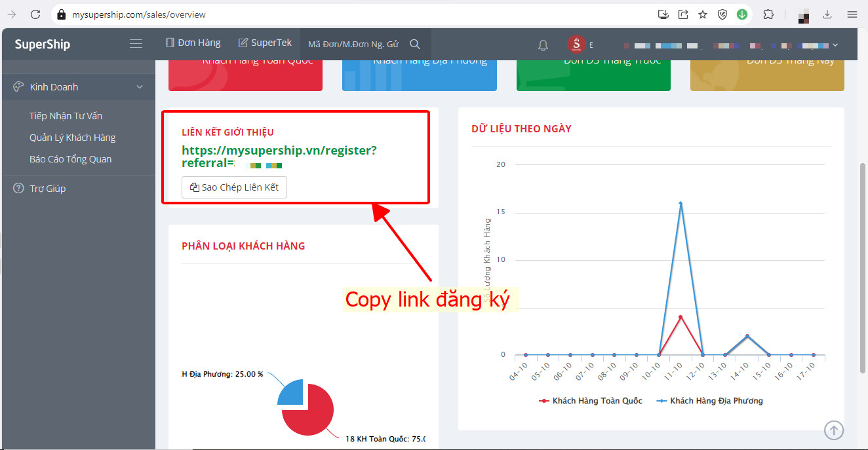The width and height of the screenshot is (868, 450).
Task: Click the data point at 14-10
Action: [747, 336]
